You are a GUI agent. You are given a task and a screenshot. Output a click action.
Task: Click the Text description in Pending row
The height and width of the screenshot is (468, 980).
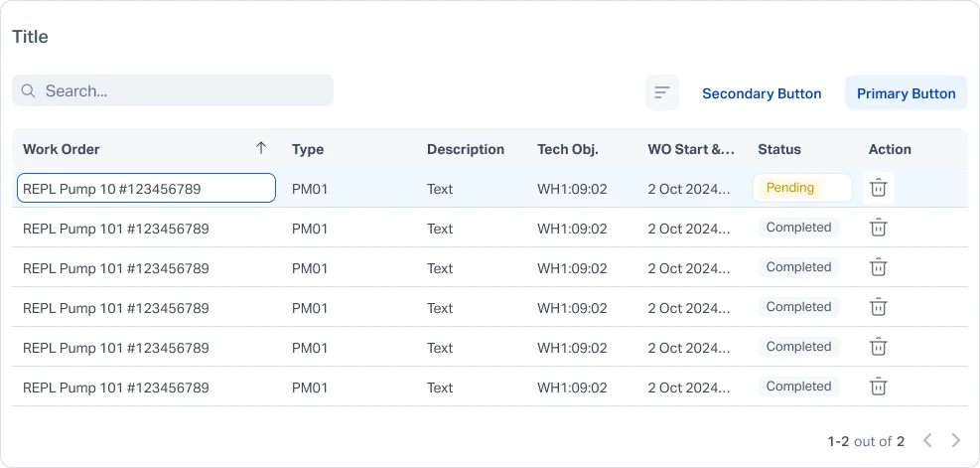tap(440, 189)
